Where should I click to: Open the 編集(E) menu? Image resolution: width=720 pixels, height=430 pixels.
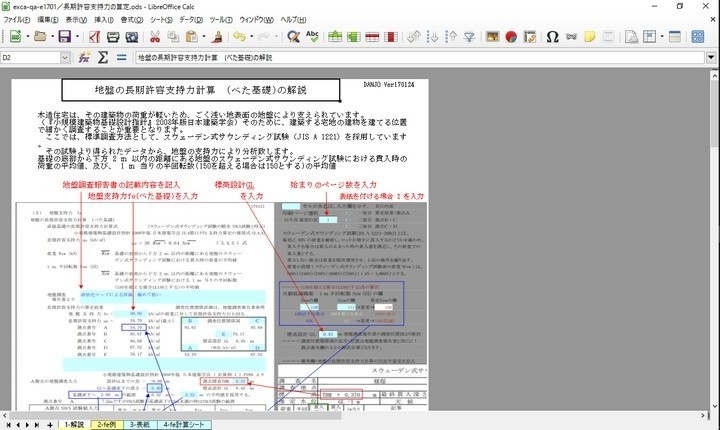48,20
